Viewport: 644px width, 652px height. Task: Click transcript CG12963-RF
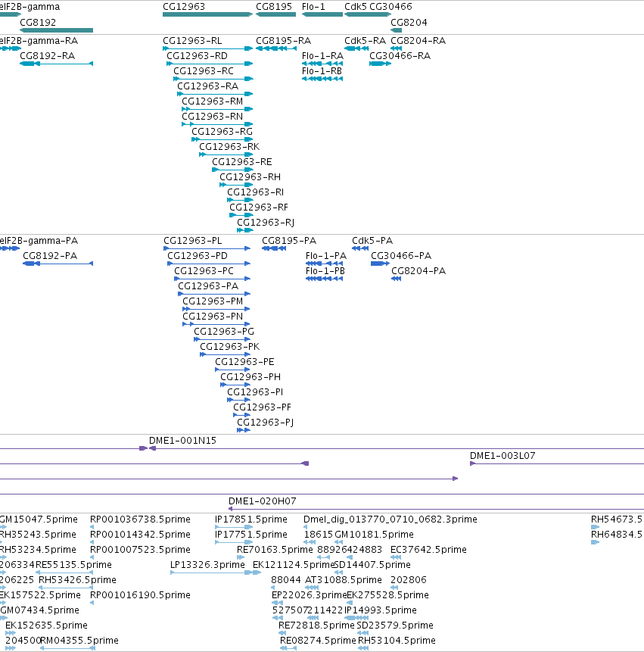pyautogui.click(x=241, y=215)
